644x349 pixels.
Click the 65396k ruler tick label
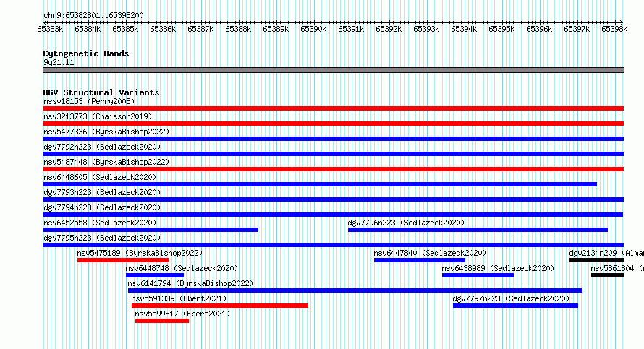pos(539,29)
